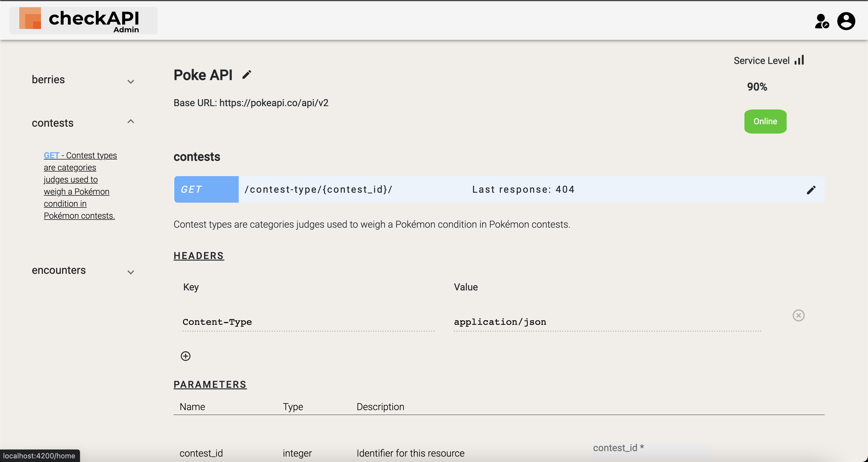Click the Value column header
Image resolution: width=868 pixels, height=462 pixels.
466,287
